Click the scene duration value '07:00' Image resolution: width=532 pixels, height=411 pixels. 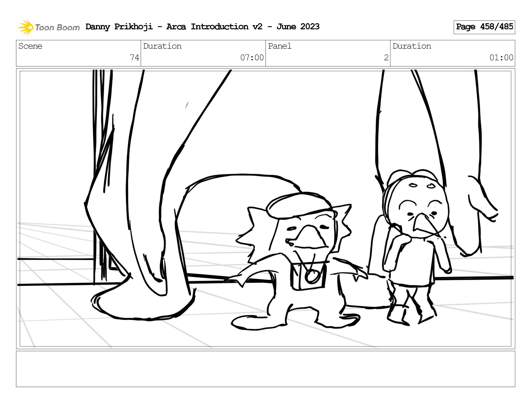tap(252, 58)
